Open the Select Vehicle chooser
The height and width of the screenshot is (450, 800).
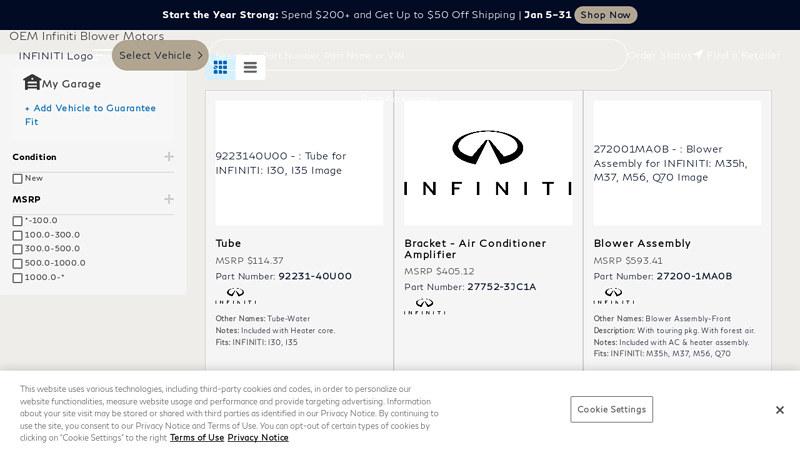[160, 55]
